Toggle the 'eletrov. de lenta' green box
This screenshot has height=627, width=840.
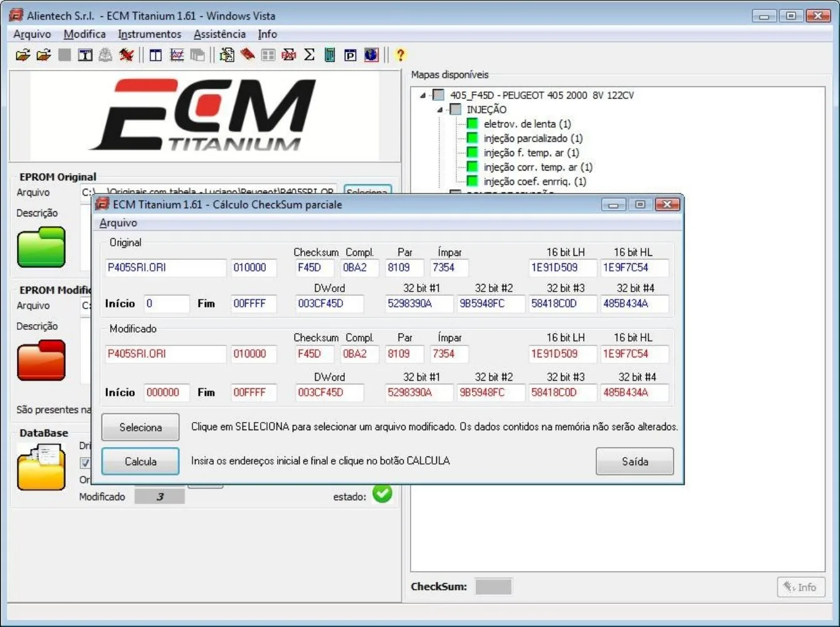pos(472,124)
